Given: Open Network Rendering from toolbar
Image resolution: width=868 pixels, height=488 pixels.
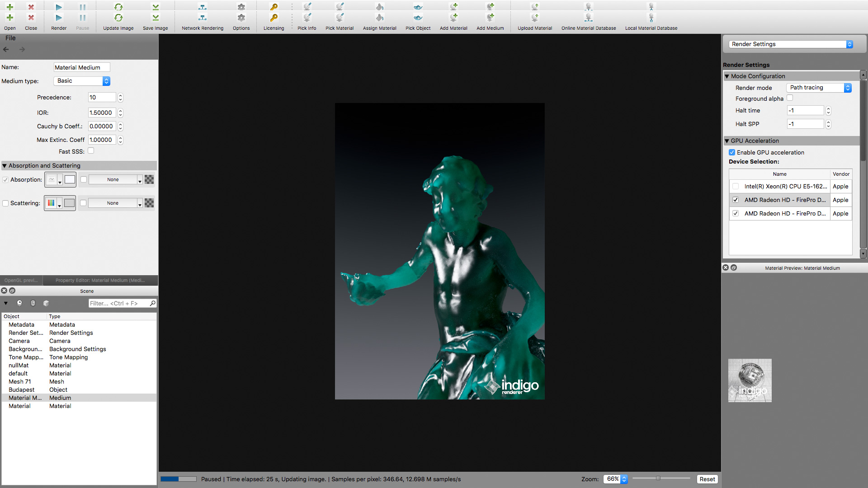Looking at the screenshot, I should tap(202, 18).
